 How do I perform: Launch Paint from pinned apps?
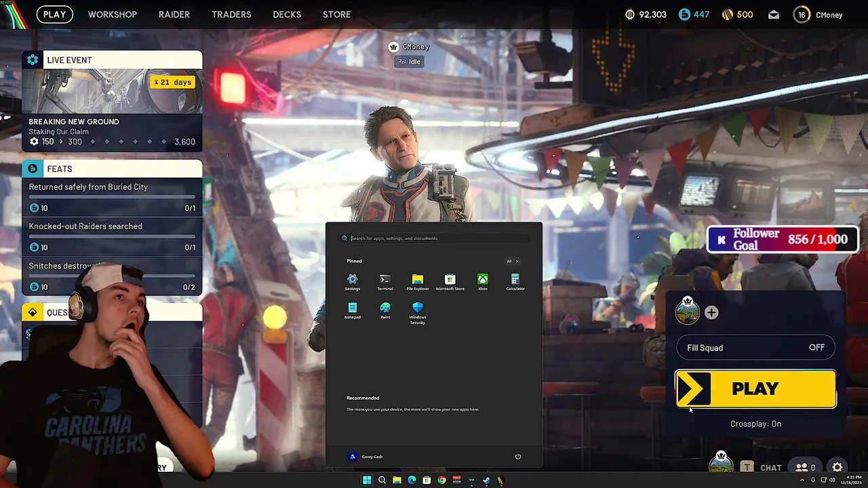click(x=385, y=310)
